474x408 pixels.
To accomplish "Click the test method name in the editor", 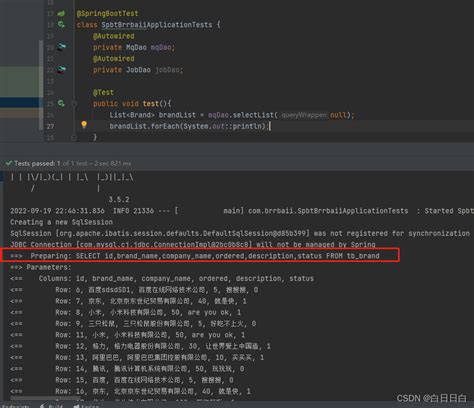I will click(151, 104).
